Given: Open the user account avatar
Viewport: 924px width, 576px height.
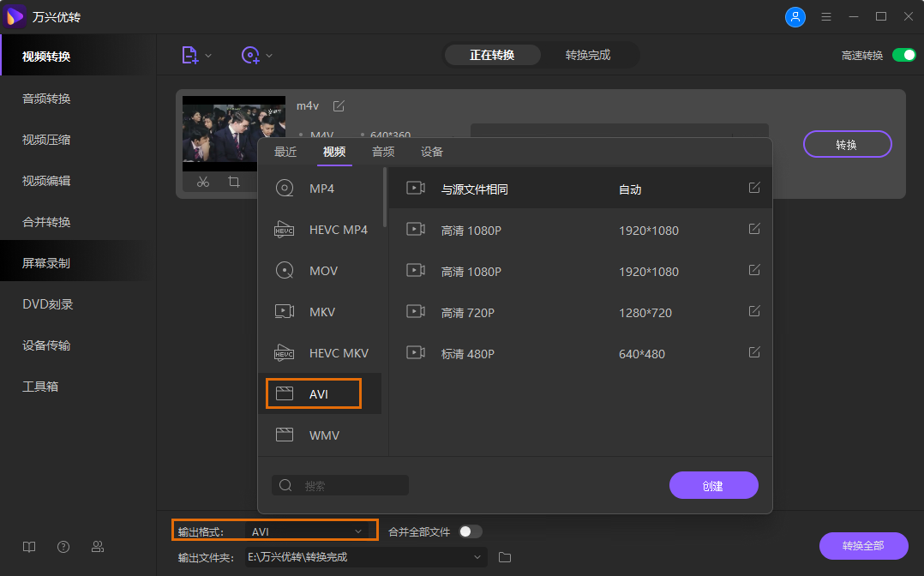Looking at the screenshot, I should [795, 16].
